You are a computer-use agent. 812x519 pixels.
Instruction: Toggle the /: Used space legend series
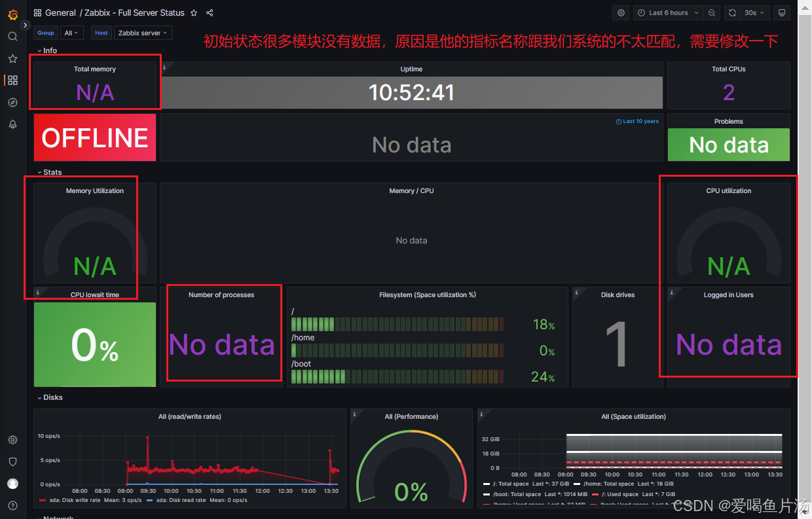[x=621, y=494]
